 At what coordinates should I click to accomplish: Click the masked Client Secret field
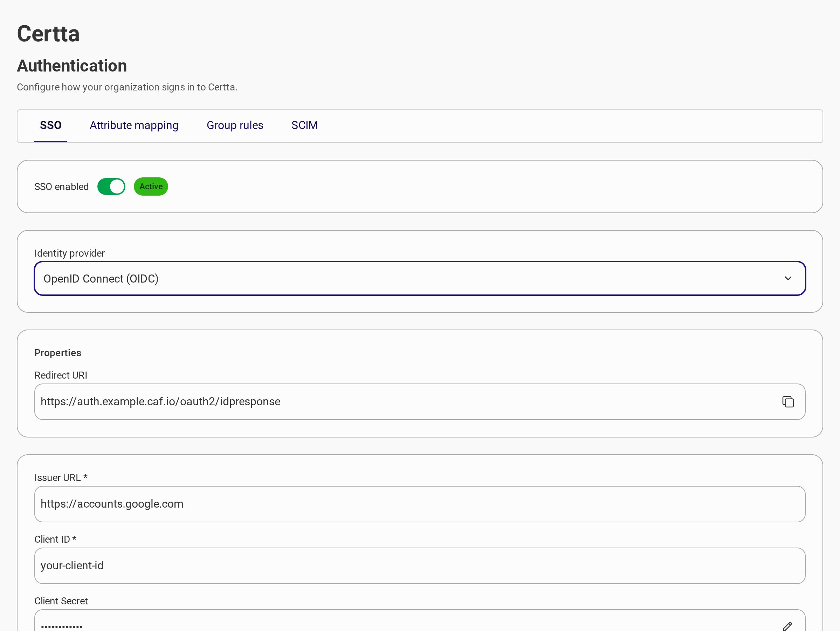pyautogui.click(x=420, y=621)
